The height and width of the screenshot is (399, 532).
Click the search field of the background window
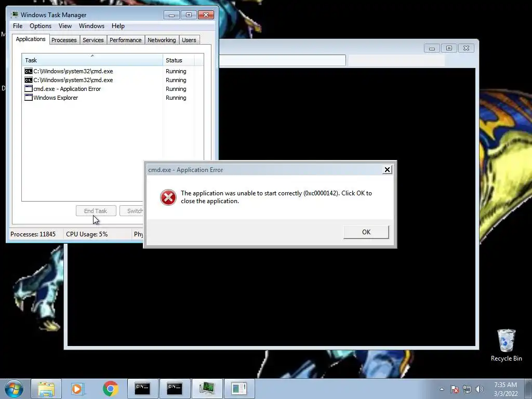(396, 60)
